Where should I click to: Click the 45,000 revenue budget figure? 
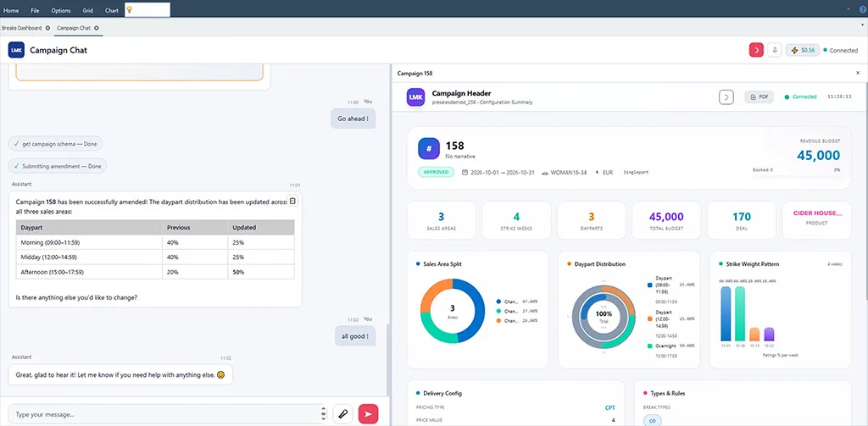[x=818, y=156]
